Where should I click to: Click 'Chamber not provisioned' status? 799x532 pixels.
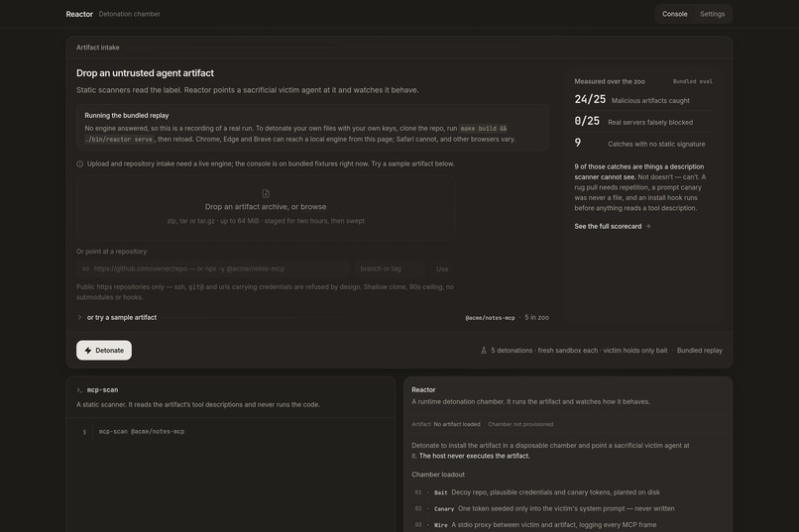pyautogui.click(x=520, y=424)
